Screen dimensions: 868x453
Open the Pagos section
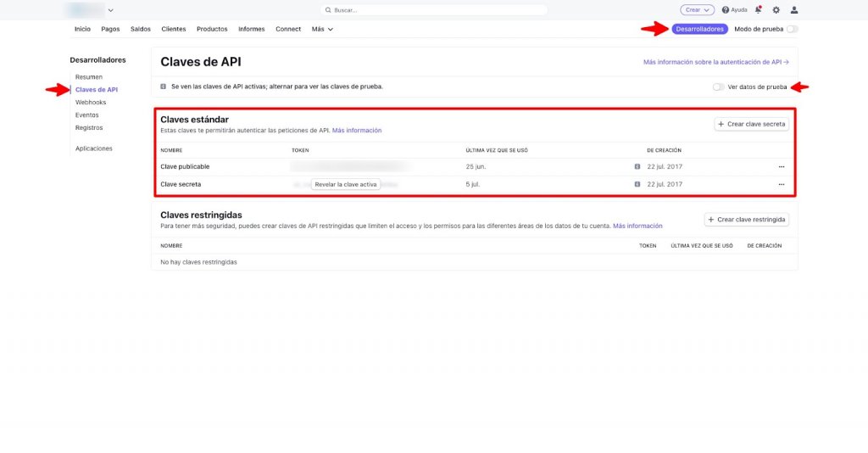click(110, 29)
